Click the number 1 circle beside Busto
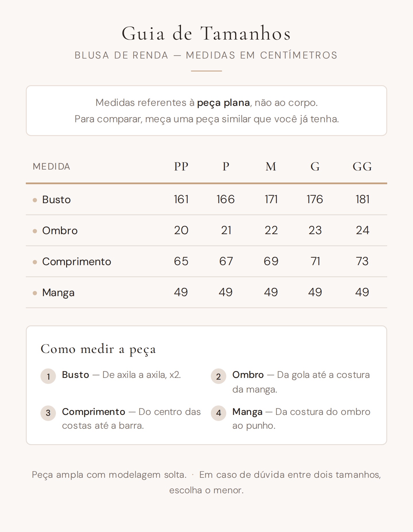Screen dimensions: 413x532 pyautogui.click(x=48, y=376)
